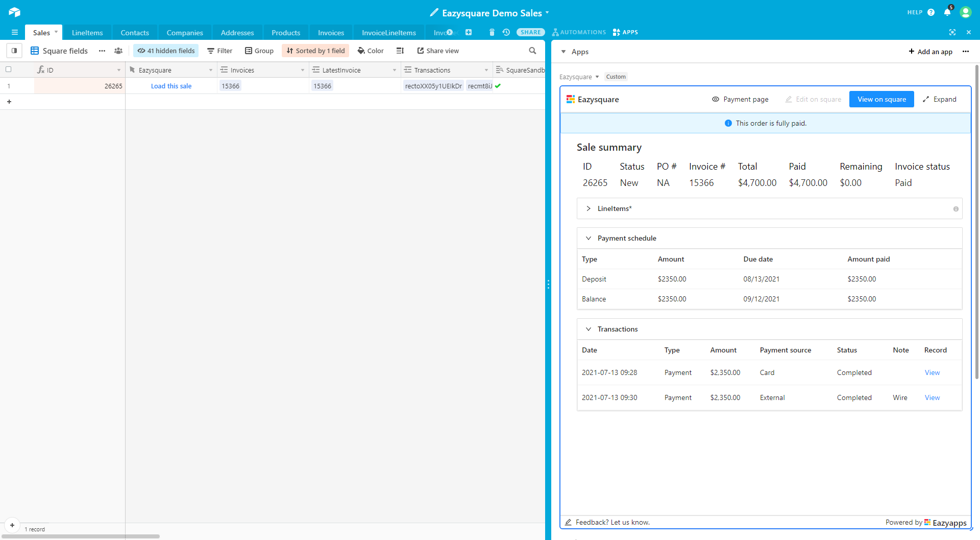Image resolution: width=980 pixels, height=540 pixels.
Task: Open view collaborators icon
Action: pyautogui.click(x=118, y=51)
